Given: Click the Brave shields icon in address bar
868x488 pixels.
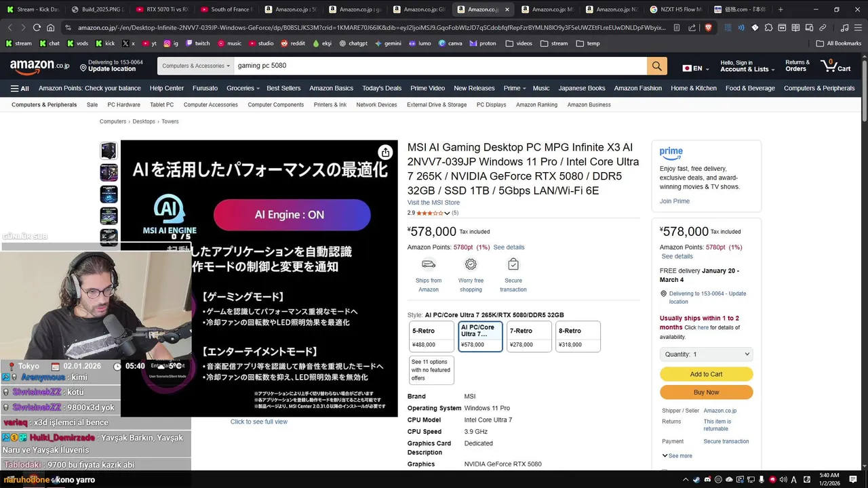Looking at the screenshot, I should point(708,28).
